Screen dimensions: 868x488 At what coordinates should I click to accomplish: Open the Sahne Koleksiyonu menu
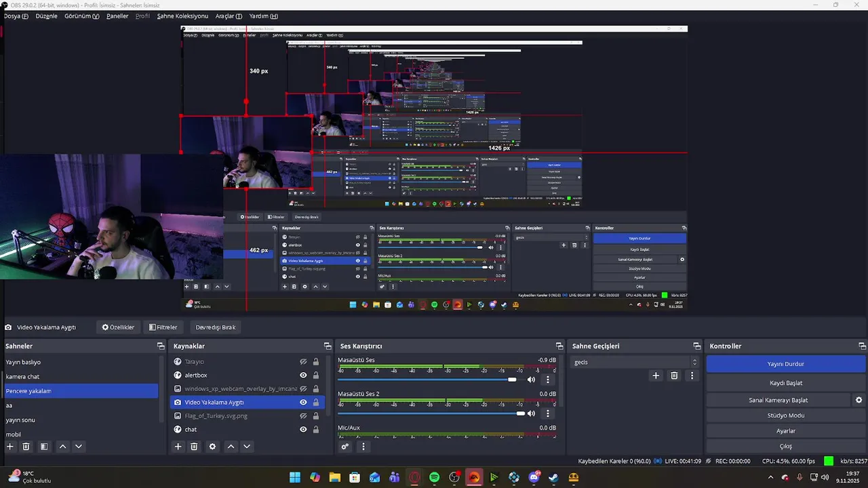coord(182,16)
